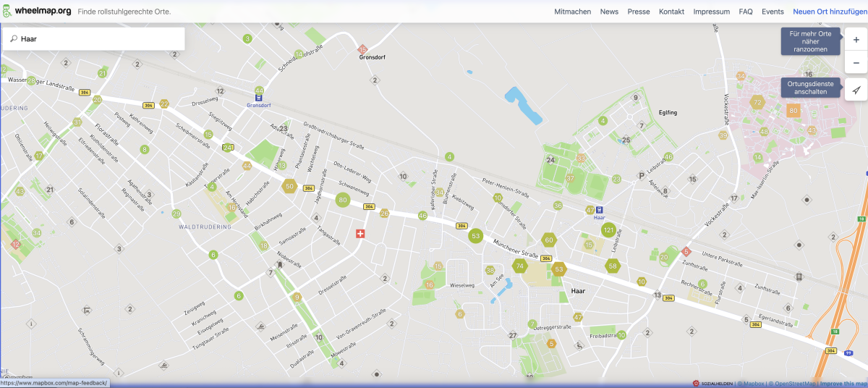Expand the hexagon cluster labeled 50
The image size is (868, 388).
(289, 186)
